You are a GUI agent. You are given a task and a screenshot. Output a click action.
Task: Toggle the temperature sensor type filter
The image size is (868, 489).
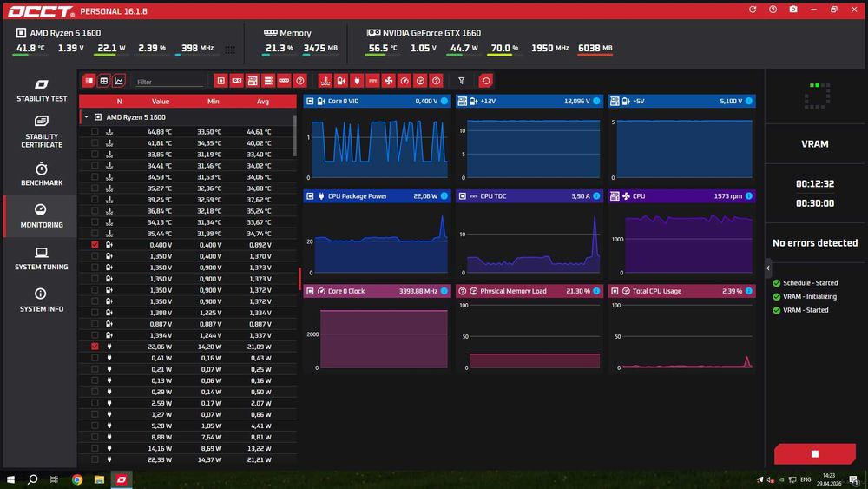[x=325, y=81]
